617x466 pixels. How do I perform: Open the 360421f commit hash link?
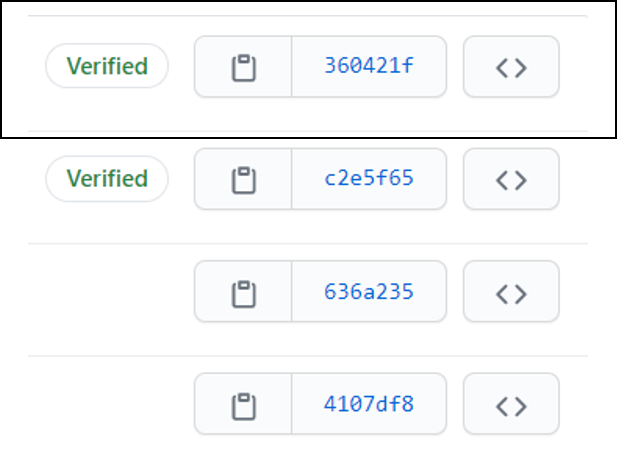click(369, 67)
